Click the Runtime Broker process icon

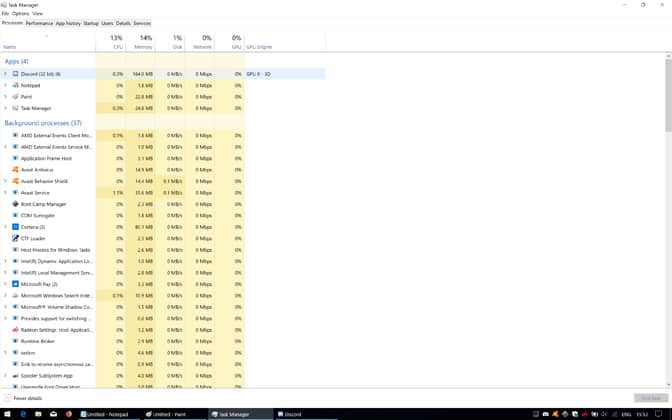coord(15,342)
